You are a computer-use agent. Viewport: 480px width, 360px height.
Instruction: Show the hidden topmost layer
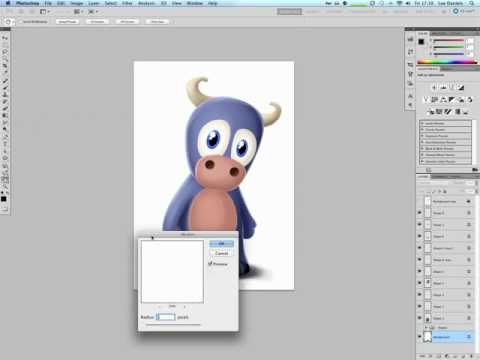point(420,201)
